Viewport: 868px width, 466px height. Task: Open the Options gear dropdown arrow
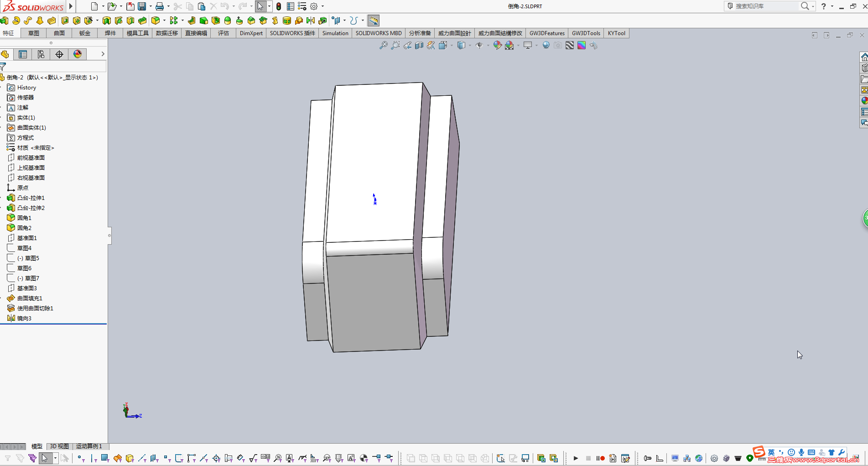pos(323,6)
